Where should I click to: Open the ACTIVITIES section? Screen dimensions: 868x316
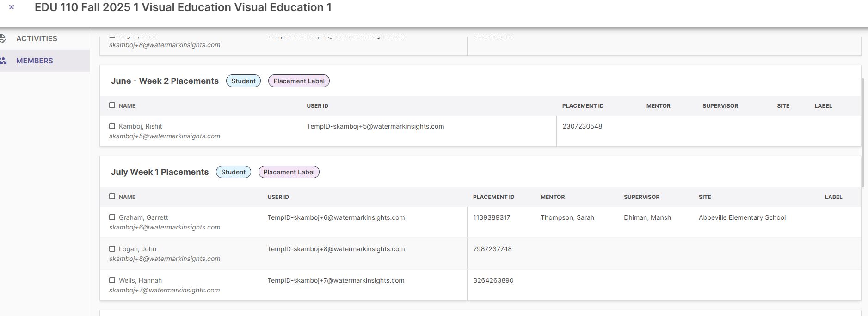click(37, 38)
